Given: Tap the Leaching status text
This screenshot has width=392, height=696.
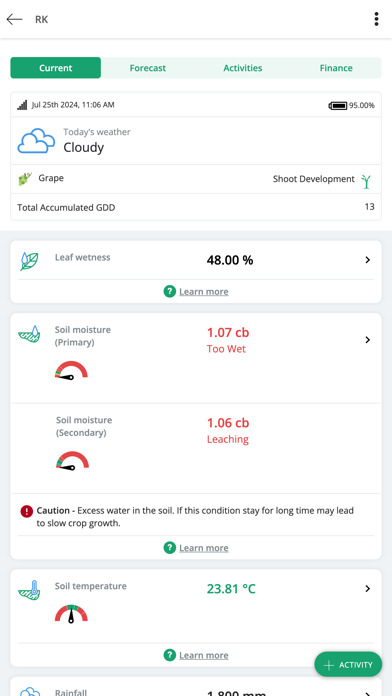Looking at the screenshot, I should click(x=227, y=439).
